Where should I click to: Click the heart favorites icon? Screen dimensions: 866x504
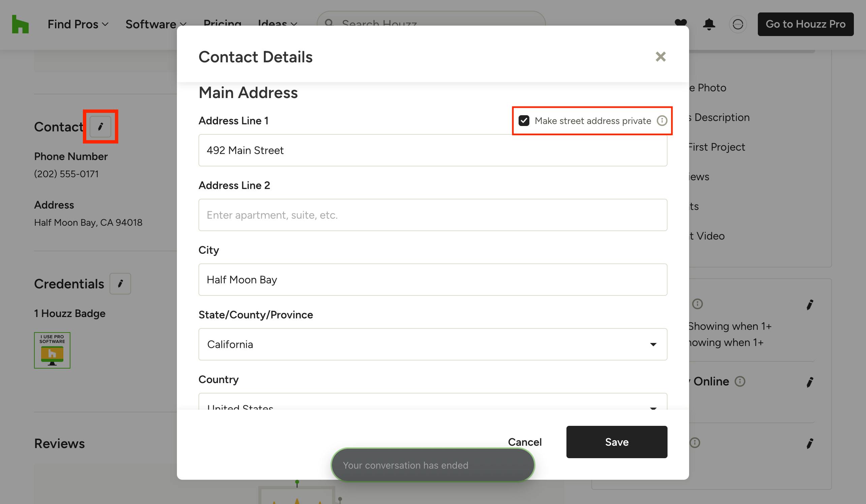pos(680,23)
